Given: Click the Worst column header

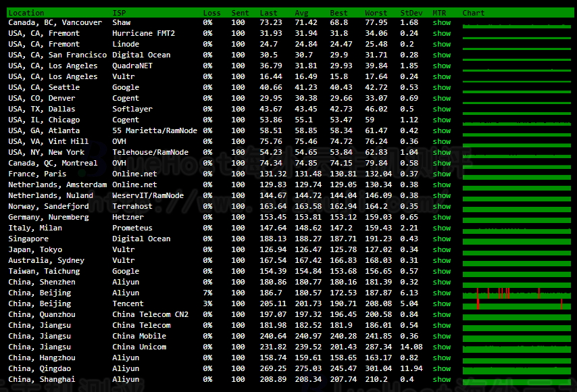Looking at the screenshot, I should 376,13.
